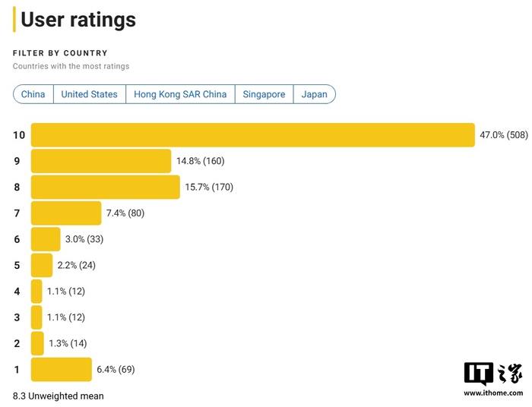This screenshot has height=407, width=532.
Task: Open the 6-star rating bar
Action: click(46, 239)
